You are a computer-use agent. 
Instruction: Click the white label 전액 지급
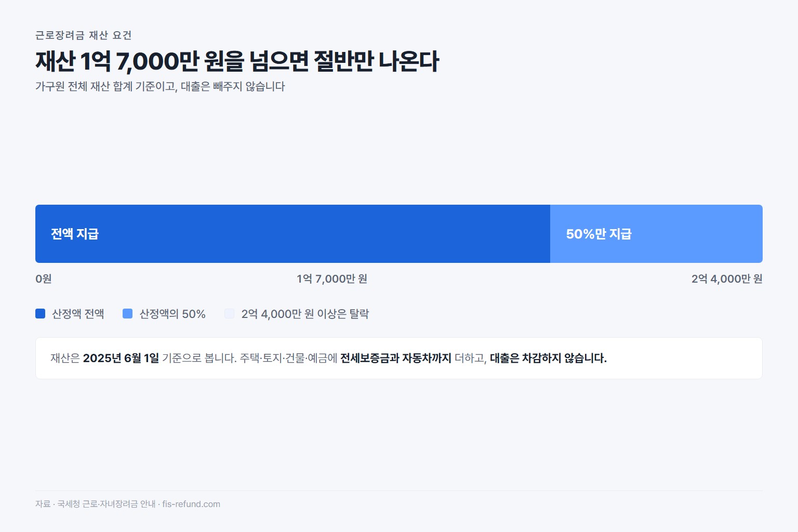(x=75, y=234)
